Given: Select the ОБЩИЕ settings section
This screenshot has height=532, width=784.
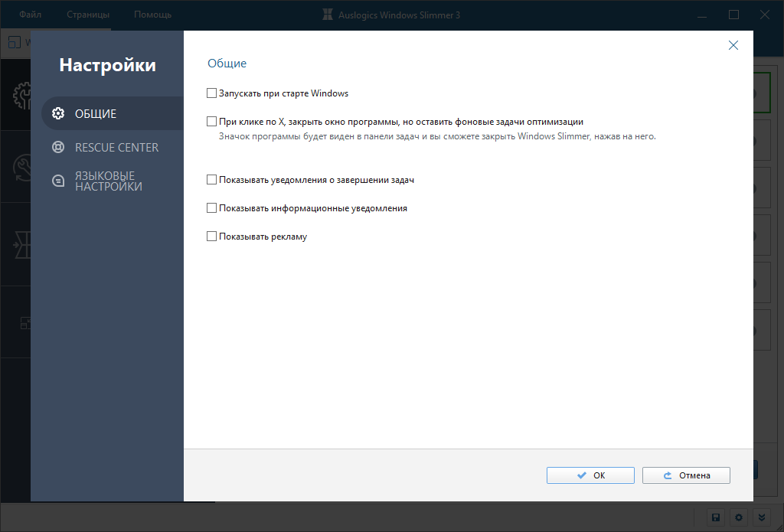Looking at the screenshot, I should 113,113.
